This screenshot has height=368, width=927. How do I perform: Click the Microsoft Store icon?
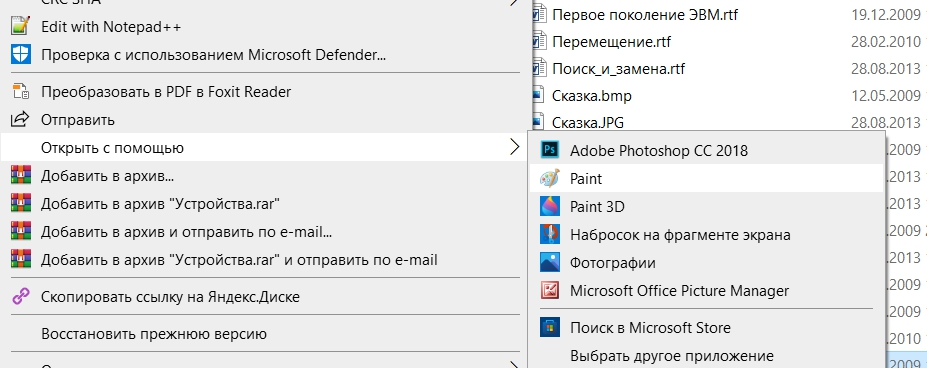pos(550,327)
